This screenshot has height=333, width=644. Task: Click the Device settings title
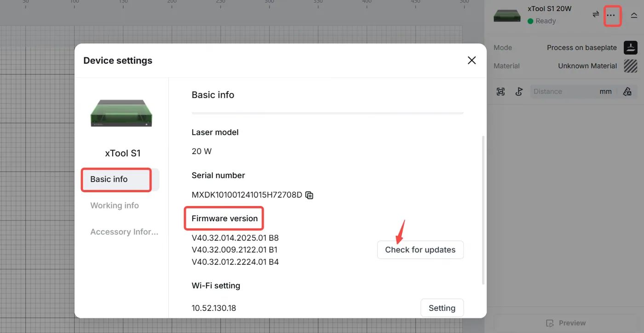[118, 61]
